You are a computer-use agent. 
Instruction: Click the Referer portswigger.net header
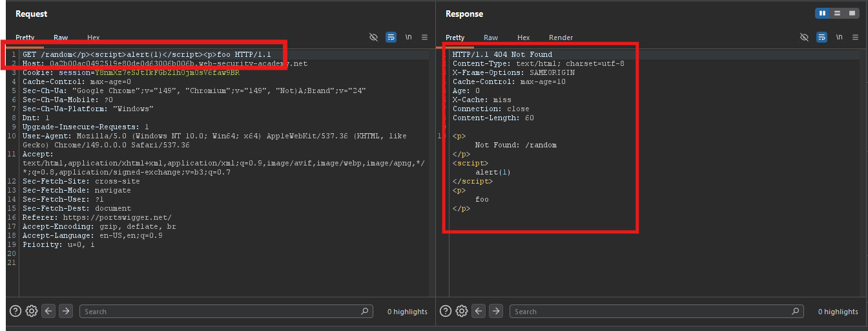tap(97, 218)
